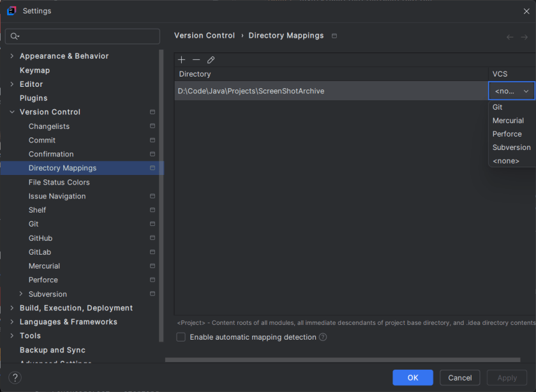Collapse the Version Control tree section
536x392 pixels.
pyautogui.click(x=11, y=112)
